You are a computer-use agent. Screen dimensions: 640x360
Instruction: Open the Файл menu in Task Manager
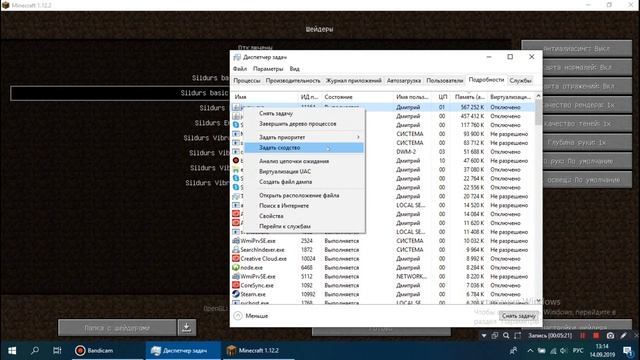point(240,69)
